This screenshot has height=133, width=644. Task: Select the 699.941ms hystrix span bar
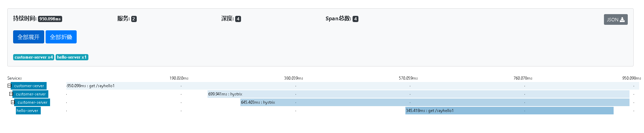[x=419, y=94]
